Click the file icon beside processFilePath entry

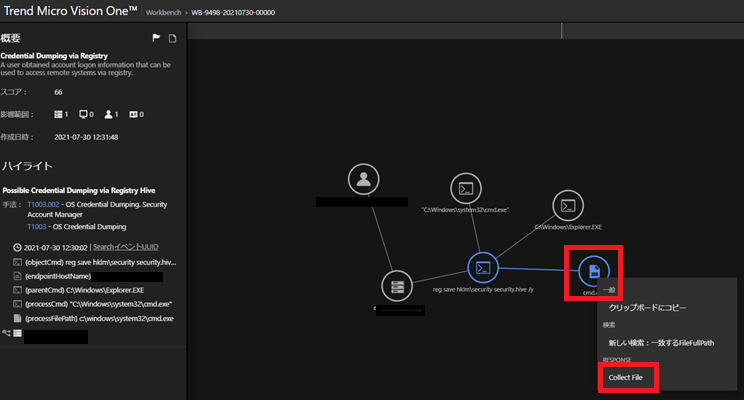18,318
